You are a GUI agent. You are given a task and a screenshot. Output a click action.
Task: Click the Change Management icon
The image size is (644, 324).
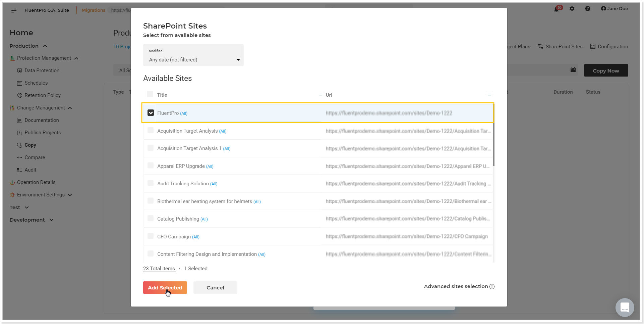[x=12, y=108]
